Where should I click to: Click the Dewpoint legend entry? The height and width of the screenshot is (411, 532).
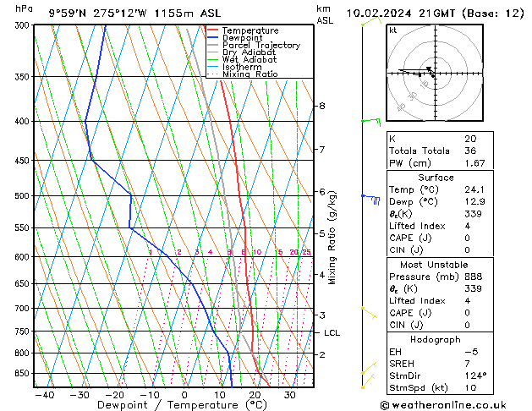coord(241,38)
